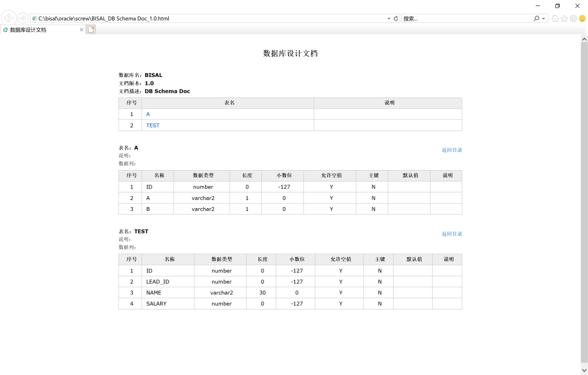The width and height of the screenshot is (588, 375).
Task: Click the vertical scrollbar up arrow
Action: tap(584, 39)
